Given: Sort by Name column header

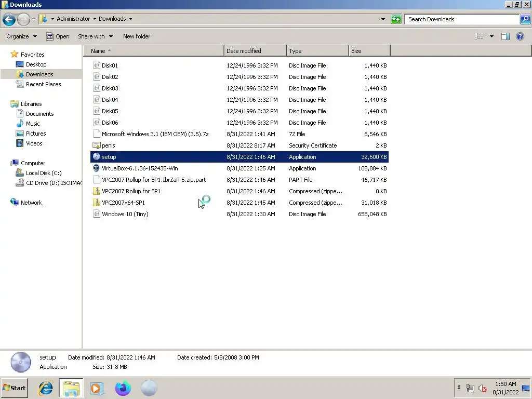Looking at the screenshot, I should [x=154, y=51].
